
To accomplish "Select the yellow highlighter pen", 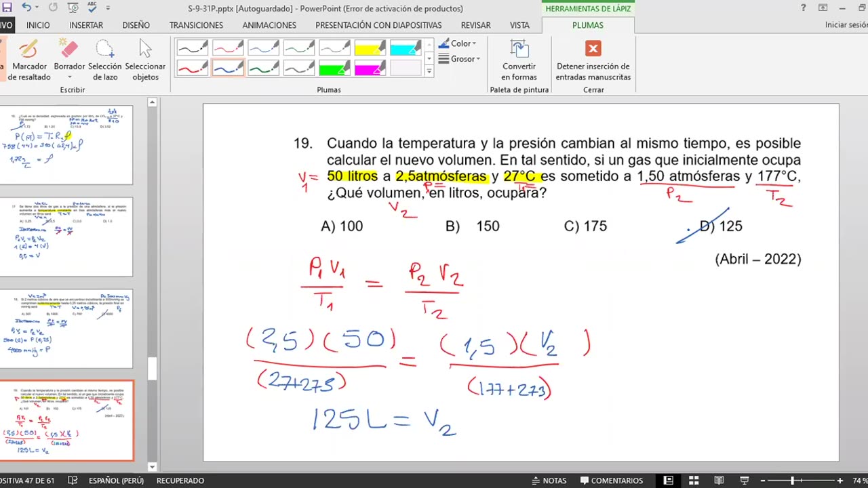I will 370,47.
